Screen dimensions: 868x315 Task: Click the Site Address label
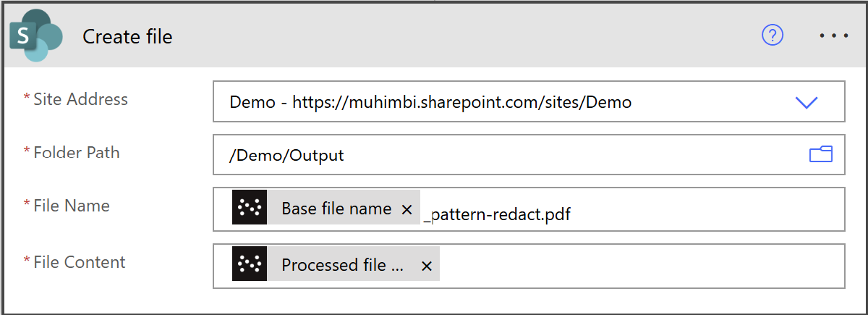point(80,99)
